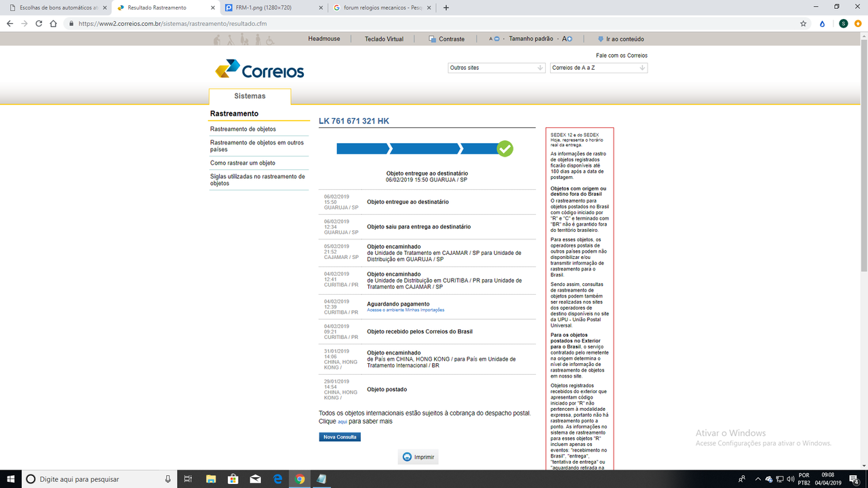Click Fale com os Correios link
Screen dimensions: 868x488
pos(622,56)
